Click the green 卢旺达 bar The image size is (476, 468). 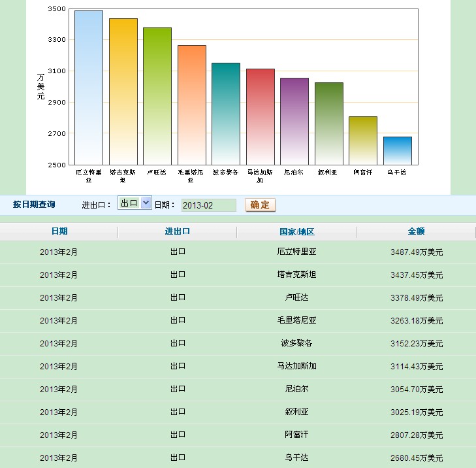pos(157,96)
